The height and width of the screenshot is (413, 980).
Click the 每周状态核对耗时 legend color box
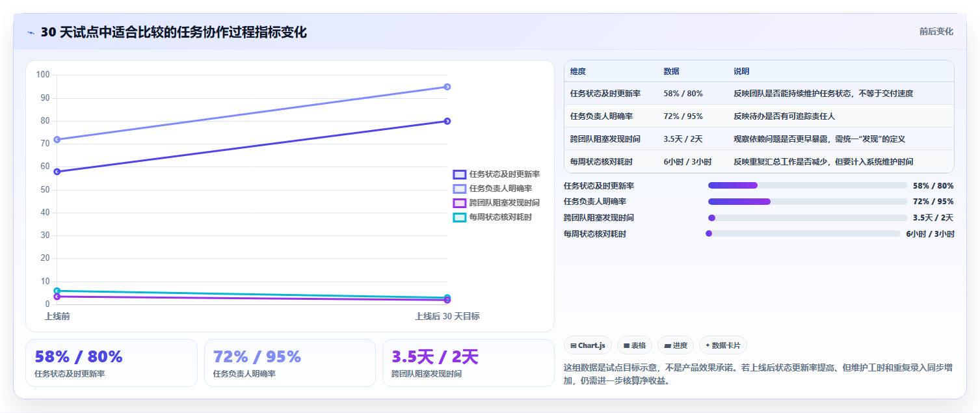pyautogui.click(x=459, y=217)
